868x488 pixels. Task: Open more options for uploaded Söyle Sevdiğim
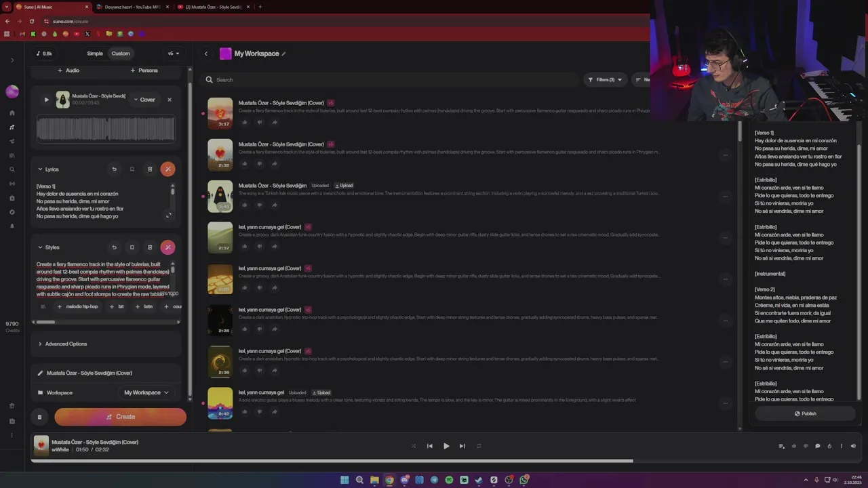(x=725, y=197)
